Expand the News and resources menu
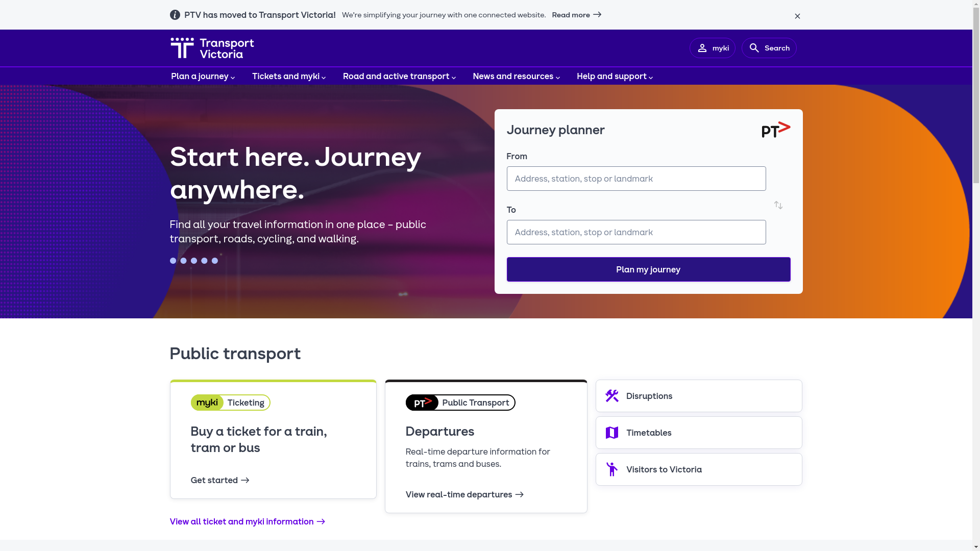980x551 pixels. point(517,77)
